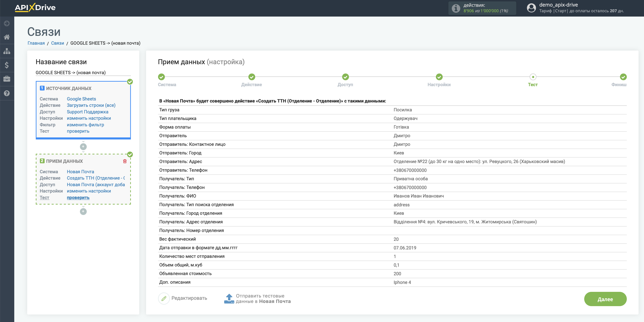This screenshot has height=322, width=644.
Task: Open Создать ТТН (Отделение - action link
Action: pos(96,178)
